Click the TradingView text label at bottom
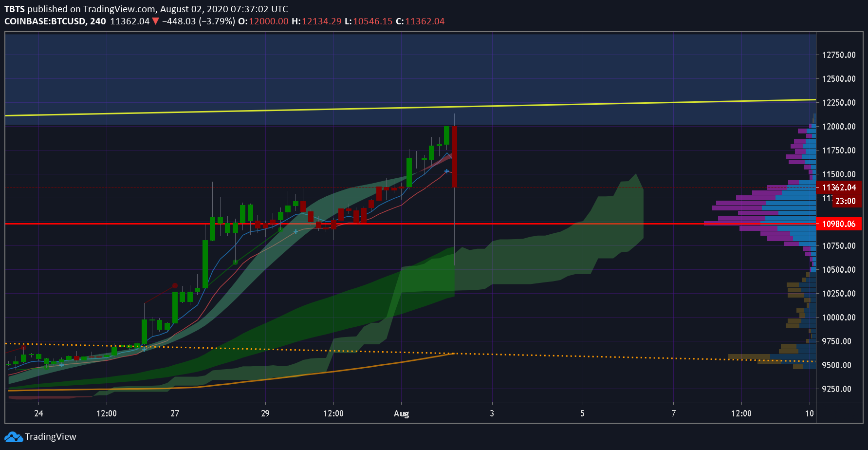This screenshot has width=868, height=450. 51,437
